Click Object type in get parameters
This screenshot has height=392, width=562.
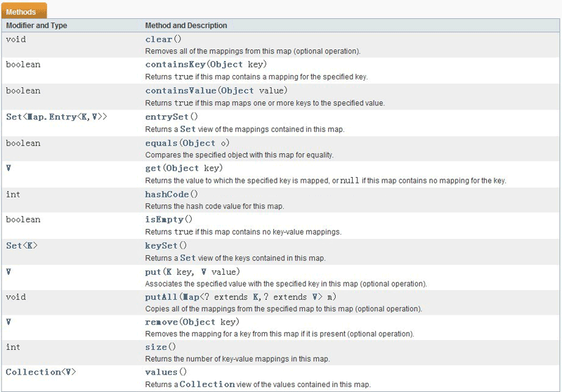coord(182,169)
